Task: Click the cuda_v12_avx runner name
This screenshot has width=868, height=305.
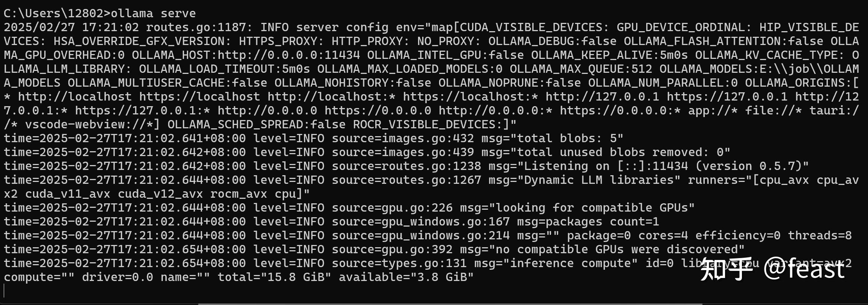Action: point(160,194)
